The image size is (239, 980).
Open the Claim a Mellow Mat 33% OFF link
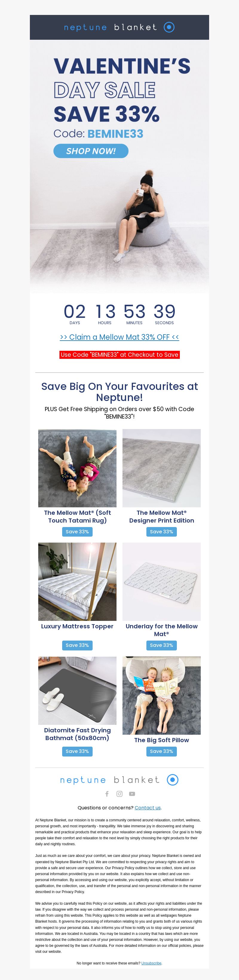(x=119, y=337)
